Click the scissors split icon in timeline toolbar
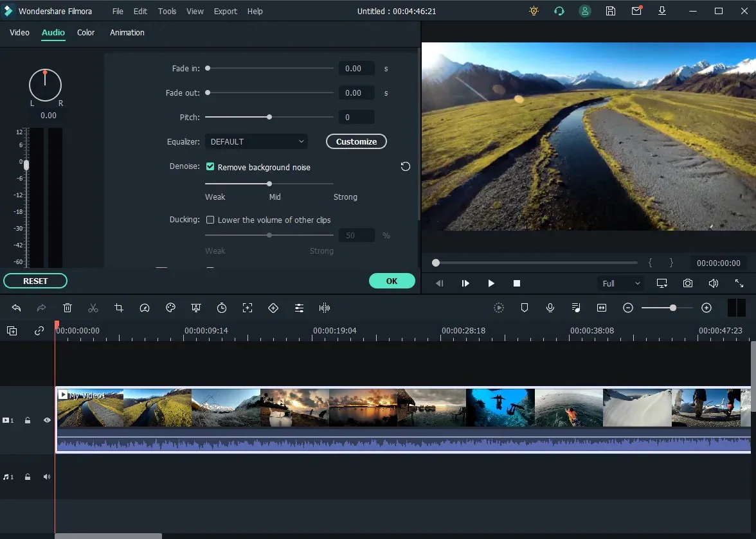 click(x=93, y=308)
